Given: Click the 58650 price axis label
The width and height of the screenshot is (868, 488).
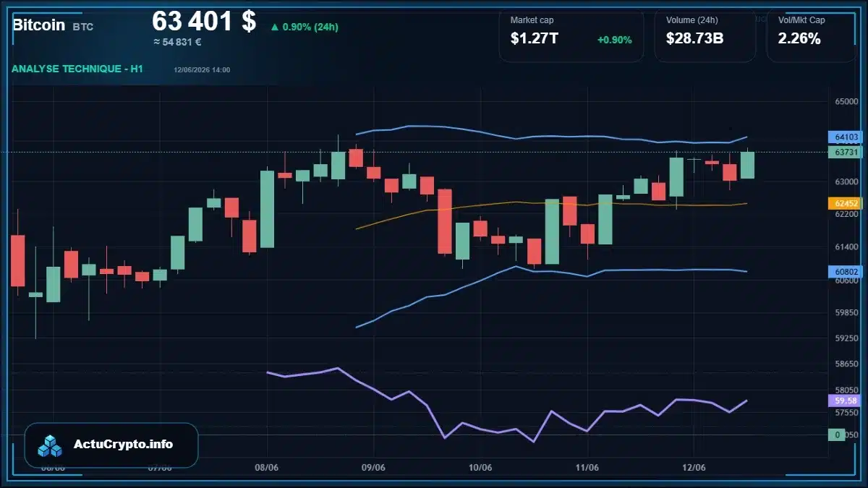Looking at the screenshot, I should coord(846,364).
